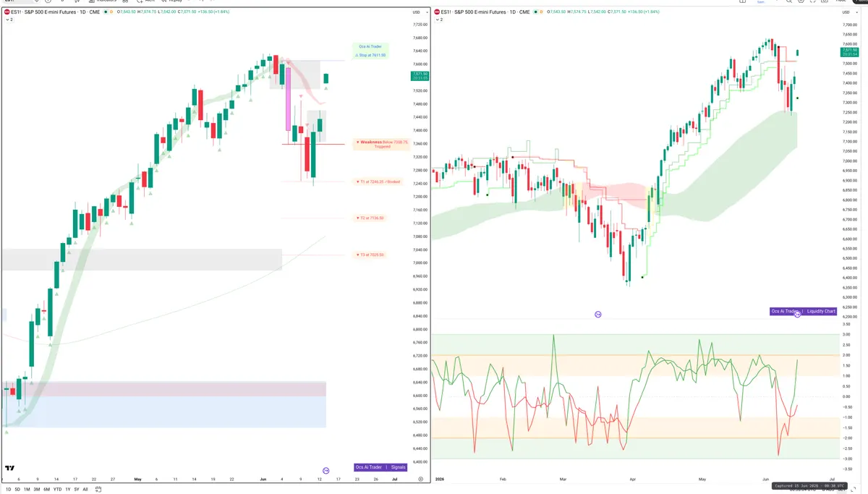This screenshot has width=868, height=494.
Task: Select the 3M date range
Action: [37, 490]
